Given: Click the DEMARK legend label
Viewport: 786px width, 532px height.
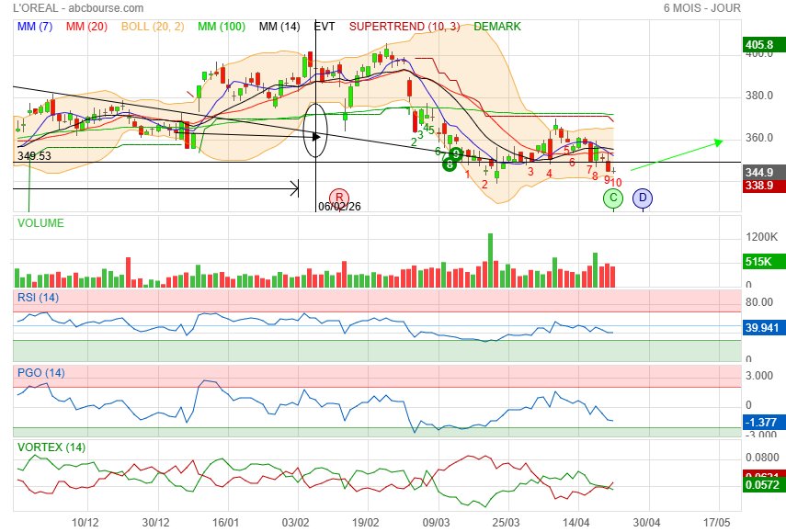Looking at the screenshot, I should [497, 27].
